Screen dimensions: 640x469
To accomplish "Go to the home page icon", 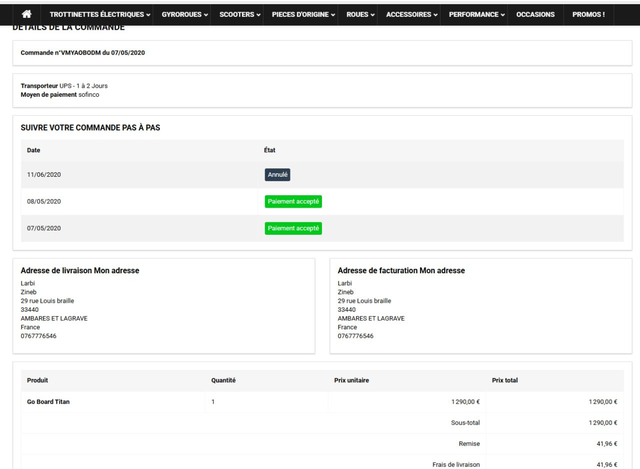I will pos(27,14).
